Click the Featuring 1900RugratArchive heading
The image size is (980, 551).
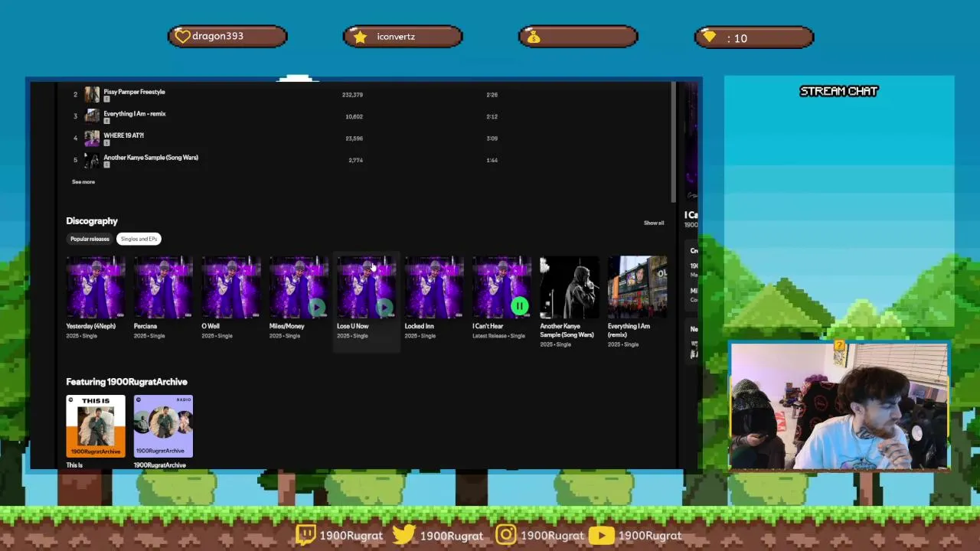pos(126,382)
